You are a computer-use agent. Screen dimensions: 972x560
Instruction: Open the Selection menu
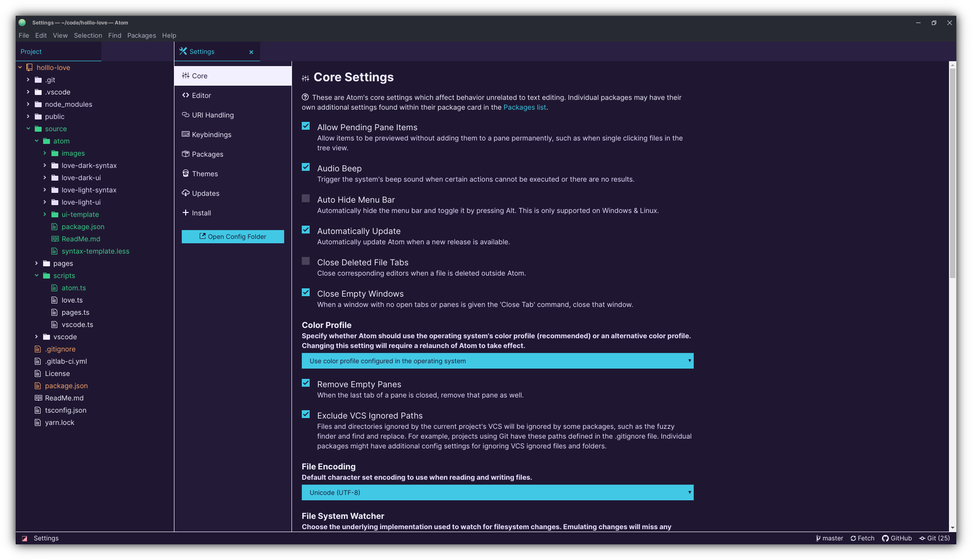(88, 35)
